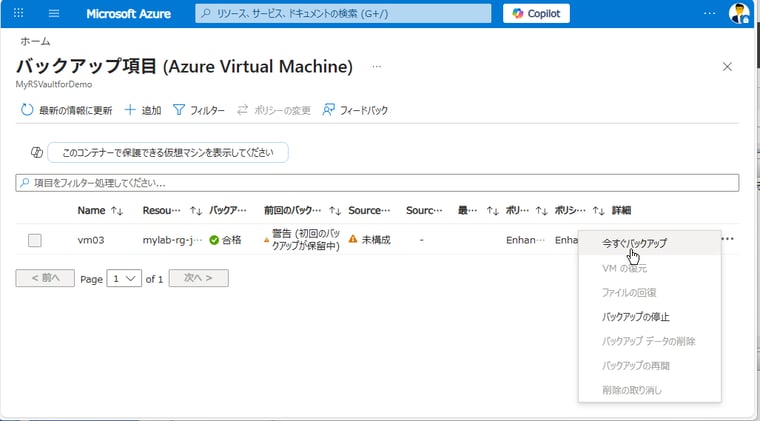Click the first Source… column header

pos(369,210)
